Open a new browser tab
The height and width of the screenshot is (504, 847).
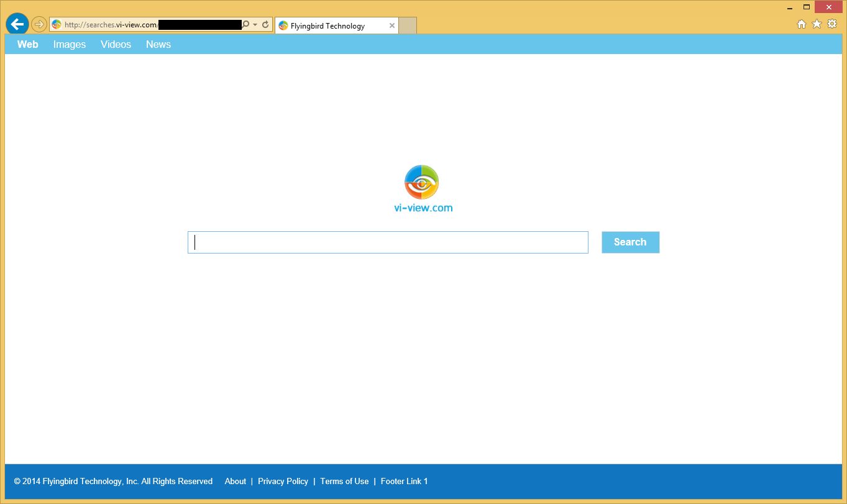tap(407, 25)
